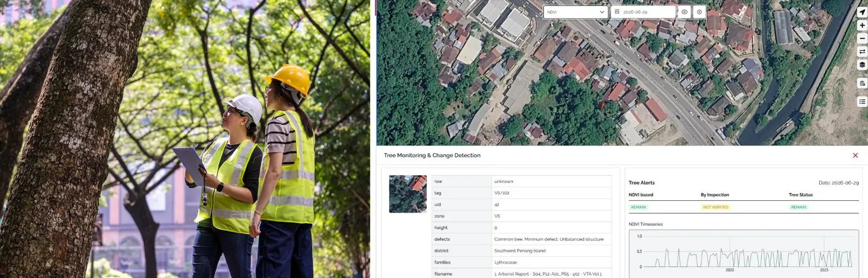Toggle the eye visibility button on map

click(x=685, y=12)
